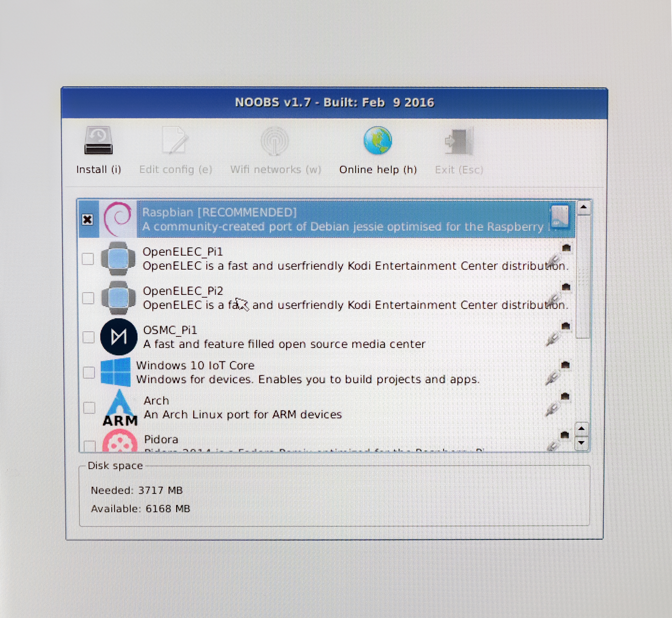Click 'A fast and feature filled open source media center'
The image size is (672, 618).
point(284,344)
